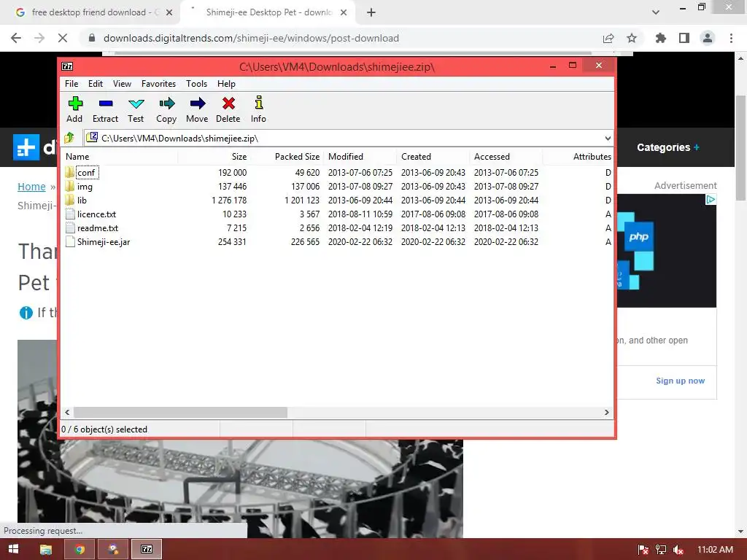Click the Chrome back arrow

pos(16,38)
